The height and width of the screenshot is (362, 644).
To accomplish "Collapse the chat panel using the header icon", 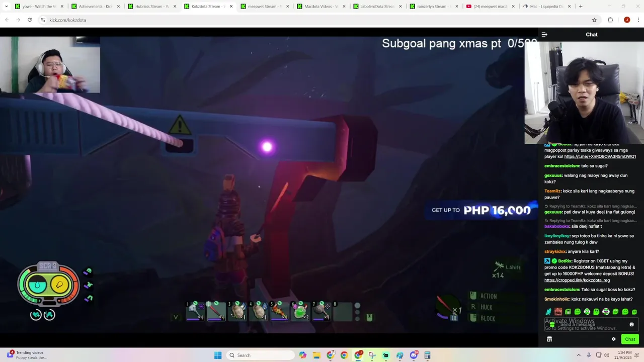I will (x=544, y=35).
